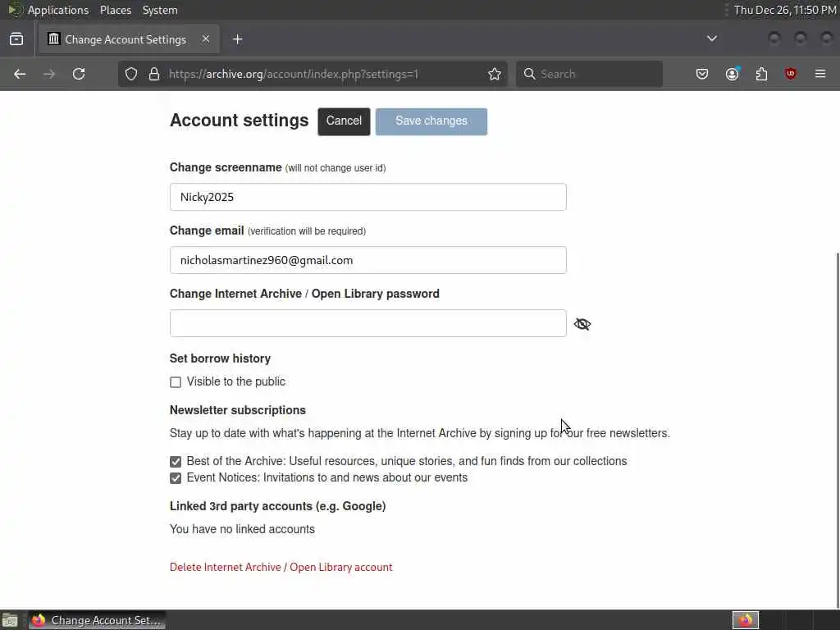Open the Firefox account menu

(732, 74)
